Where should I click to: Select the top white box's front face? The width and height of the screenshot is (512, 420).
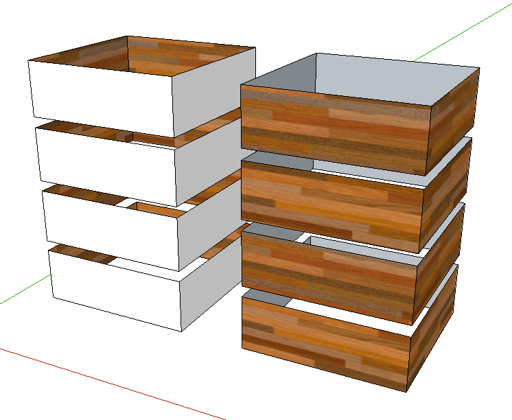100,96
